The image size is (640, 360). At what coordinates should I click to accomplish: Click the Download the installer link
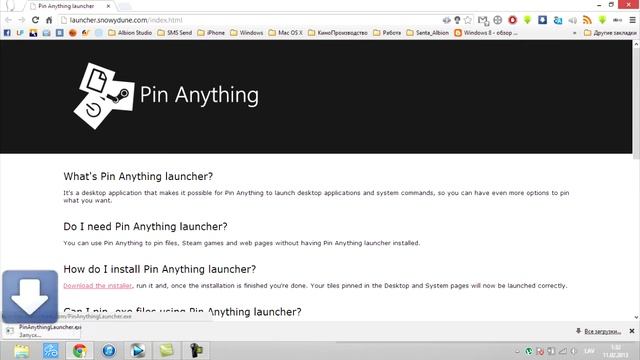coord(98,286)
